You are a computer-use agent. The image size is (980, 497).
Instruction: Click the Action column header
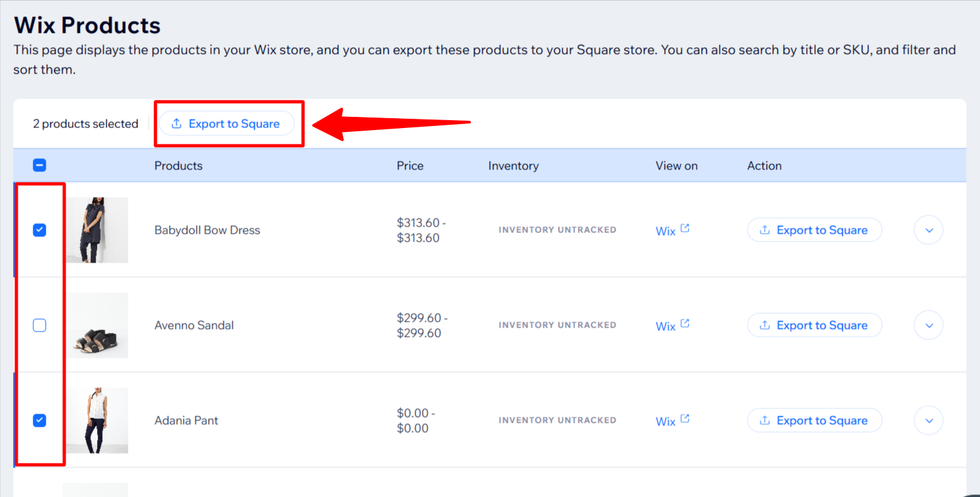(x=764, y=165)
